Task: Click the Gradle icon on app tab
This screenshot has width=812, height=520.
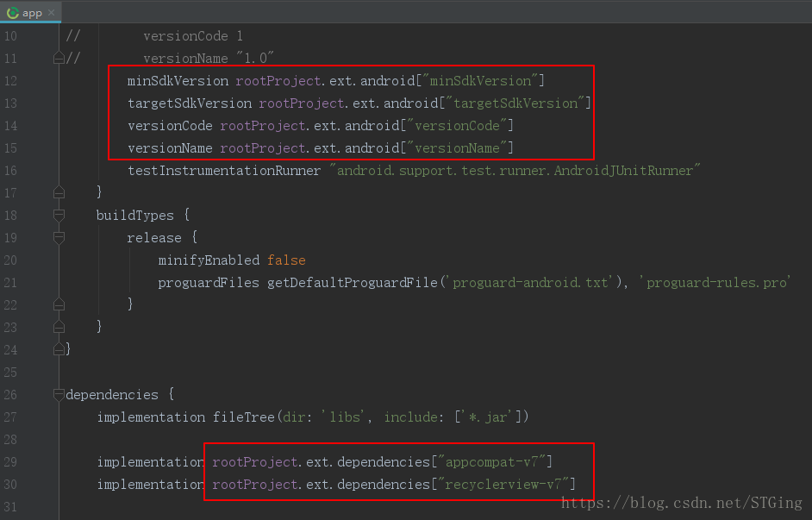Action: 12,13
